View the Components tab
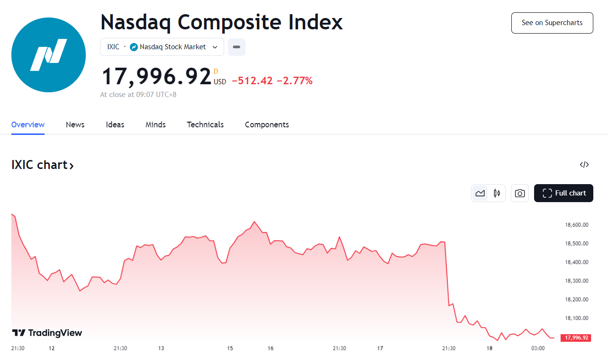 267,124
